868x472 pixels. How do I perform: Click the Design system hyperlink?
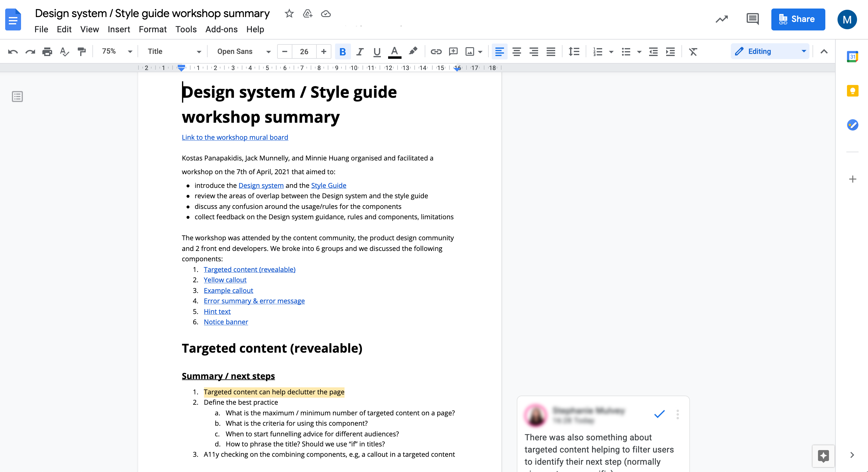point(261,185)
